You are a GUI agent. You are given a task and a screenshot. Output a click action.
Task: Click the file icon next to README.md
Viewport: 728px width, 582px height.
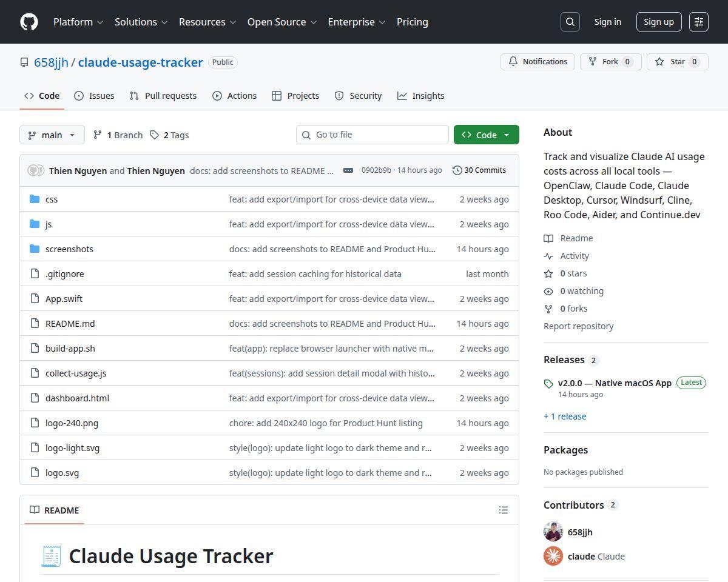(x=35, y=323)
